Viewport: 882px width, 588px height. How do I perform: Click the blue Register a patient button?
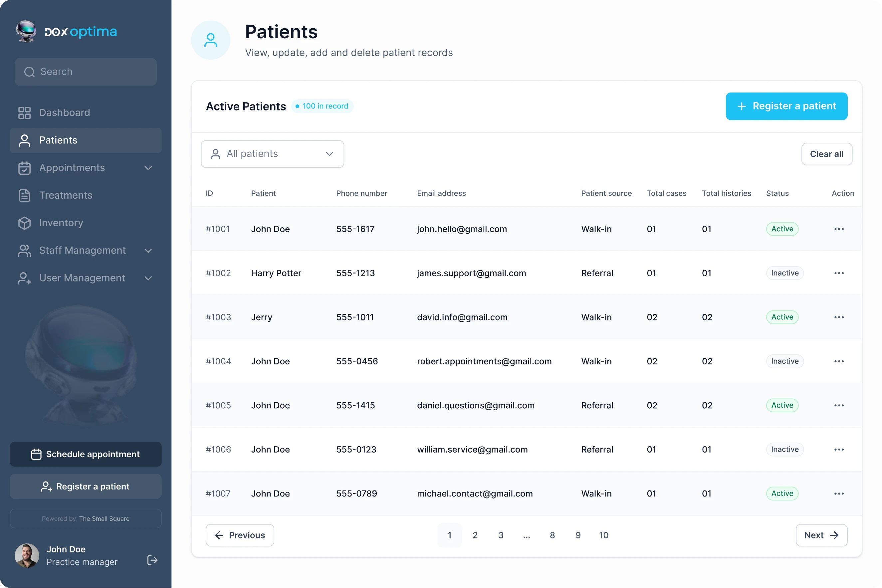pyautogui.click(x=786, y=106)
